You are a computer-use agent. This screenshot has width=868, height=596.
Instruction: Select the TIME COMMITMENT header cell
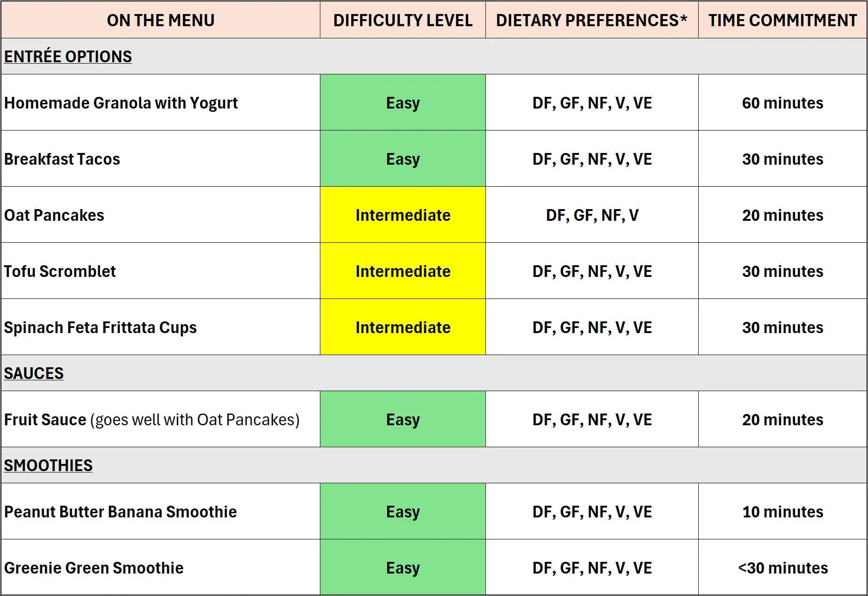tap(782, 20)
